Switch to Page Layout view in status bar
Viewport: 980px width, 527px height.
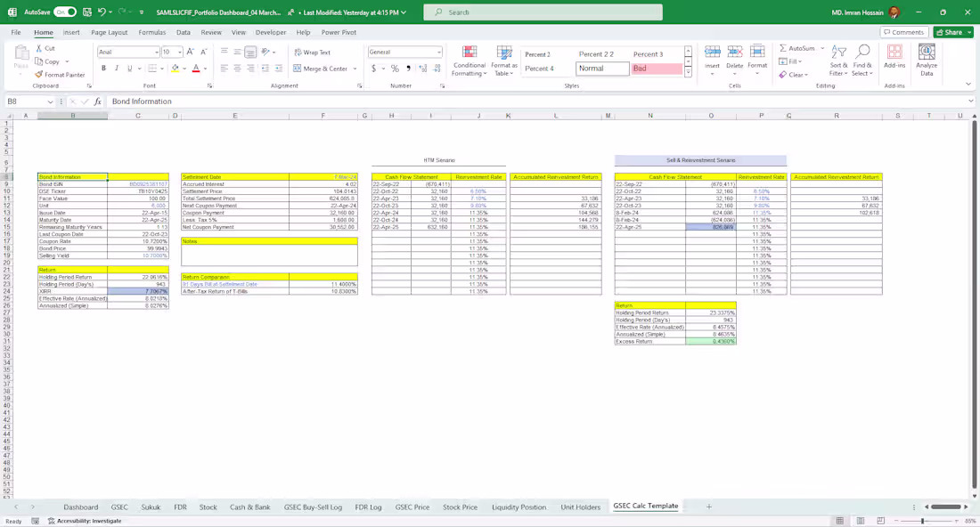pos(861,521)
